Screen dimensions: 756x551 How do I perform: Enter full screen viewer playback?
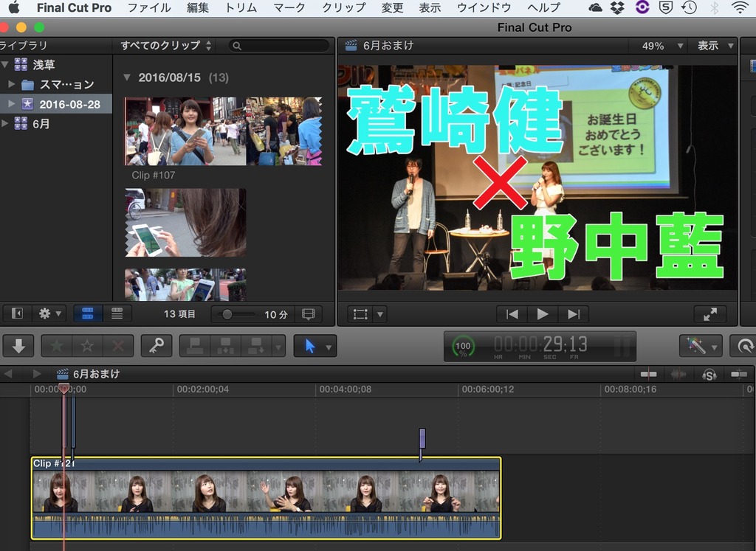709,314
